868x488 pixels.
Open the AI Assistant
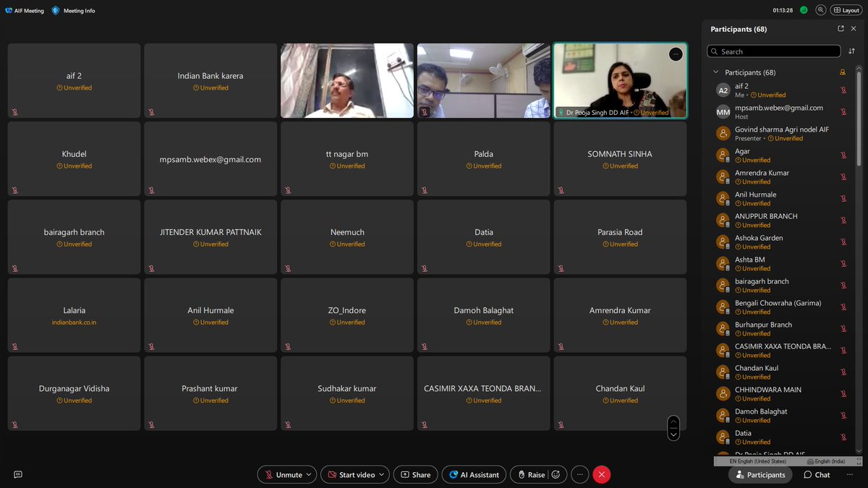(474, 474)
